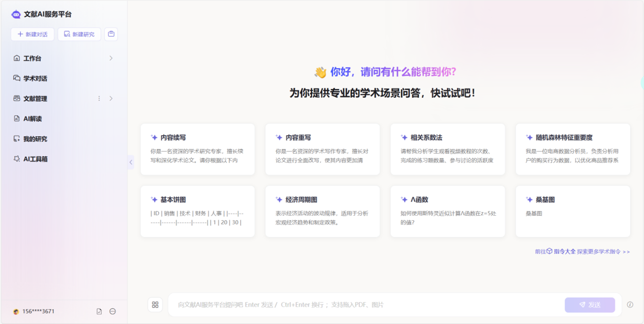Click the 新建对话 button
Viewport: 644px width, 324px height.
(33, 34)
